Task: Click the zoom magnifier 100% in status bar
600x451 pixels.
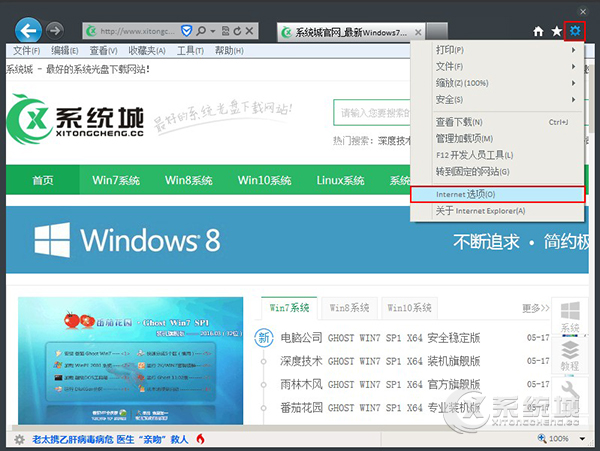Action: click(x=553, y=438)
